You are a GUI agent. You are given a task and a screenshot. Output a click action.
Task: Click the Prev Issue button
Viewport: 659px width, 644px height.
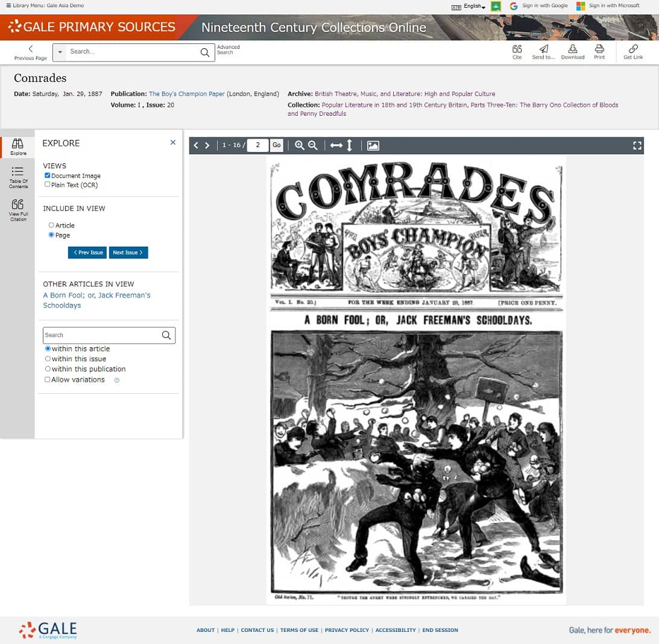click(x=87, y=253)
